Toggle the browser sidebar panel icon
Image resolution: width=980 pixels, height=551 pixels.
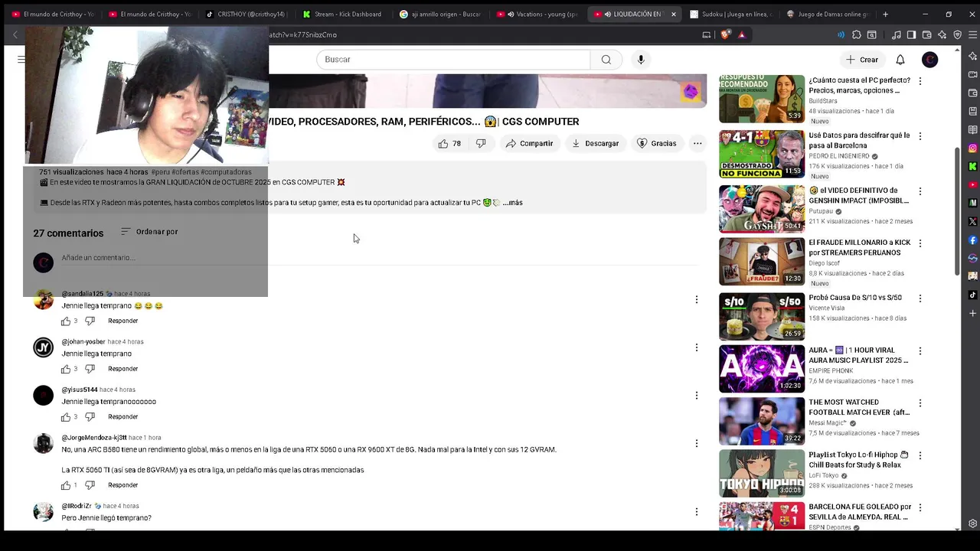click(911, 34)
